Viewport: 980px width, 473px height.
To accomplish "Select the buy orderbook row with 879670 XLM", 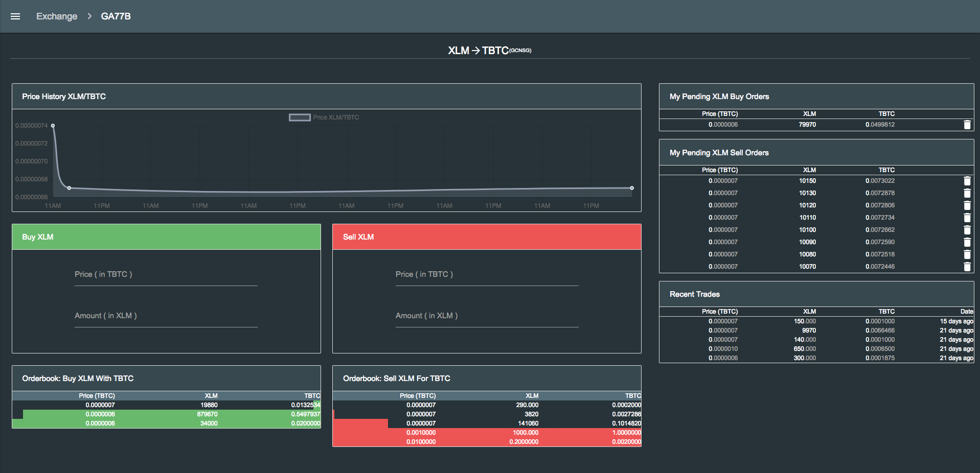I will pos(166,414).
